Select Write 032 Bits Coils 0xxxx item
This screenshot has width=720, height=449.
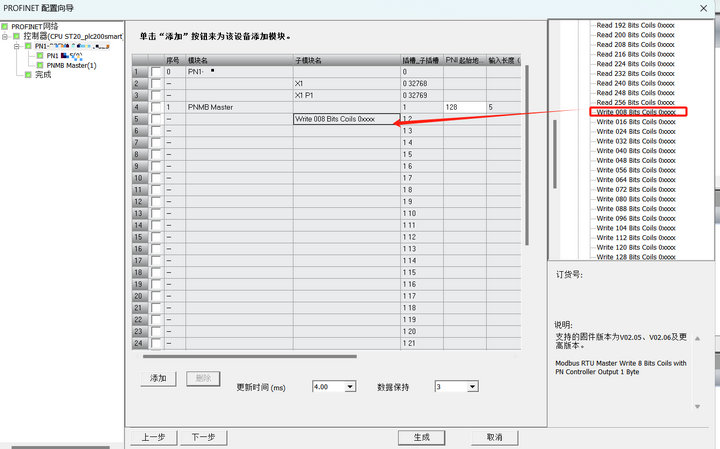tap(636, 141)
